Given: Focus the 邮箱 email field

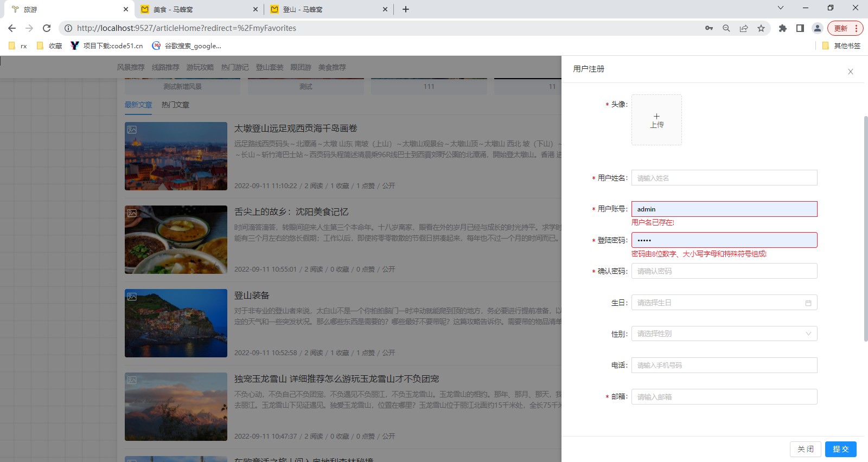Looking at the screenshot, I should (724, 396).
